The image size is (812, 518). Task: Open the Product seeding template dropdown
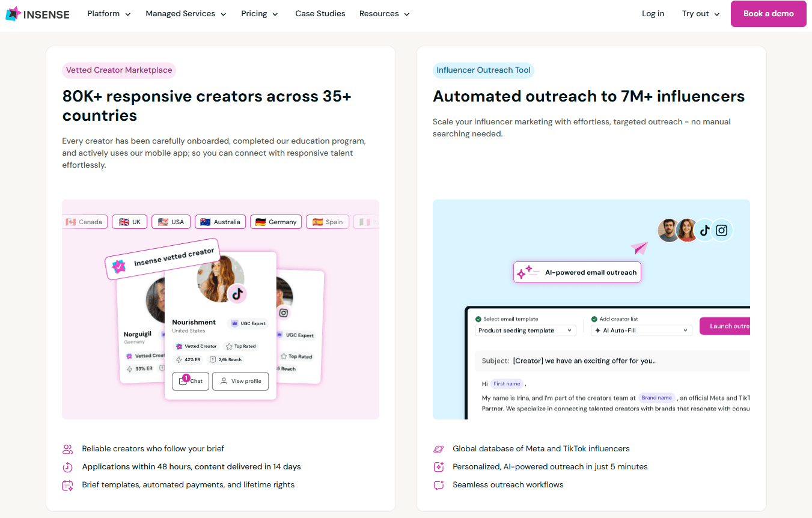(x=525, y=331)
